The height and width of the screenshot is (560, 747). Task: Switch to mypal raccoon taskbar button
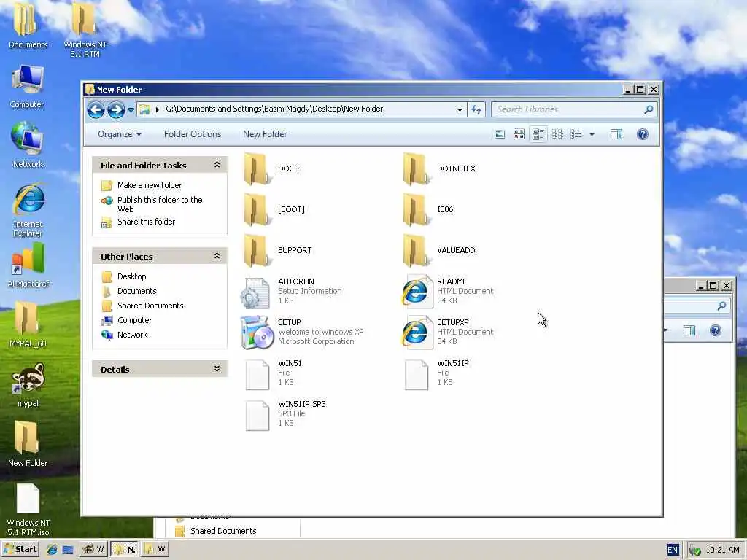(93, 549)
